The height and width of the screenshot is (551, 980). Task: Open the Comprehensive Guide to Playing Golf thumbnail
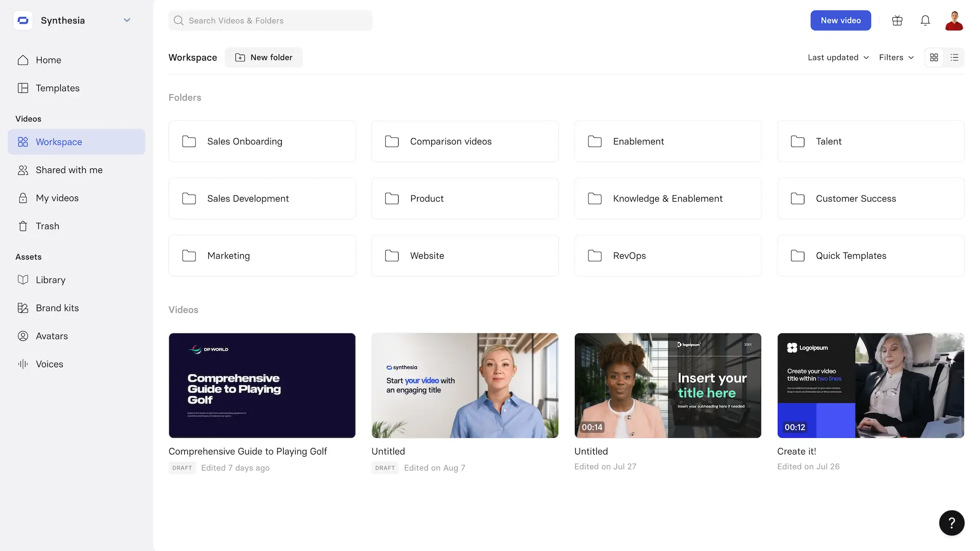pyautogui.click(x=262, y=385)
